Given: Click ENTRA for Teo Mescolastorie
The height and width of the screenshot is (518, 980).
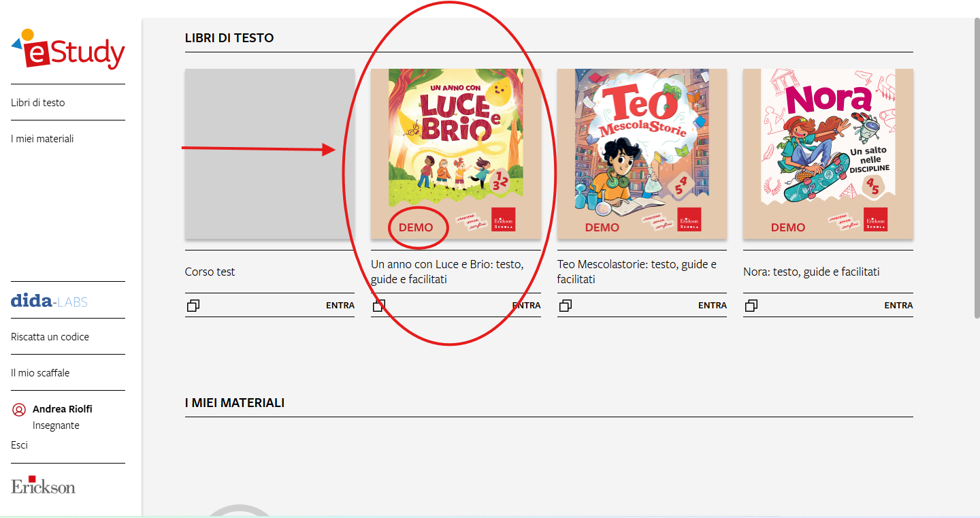Looking at the screenshot, I should (713, 306).
